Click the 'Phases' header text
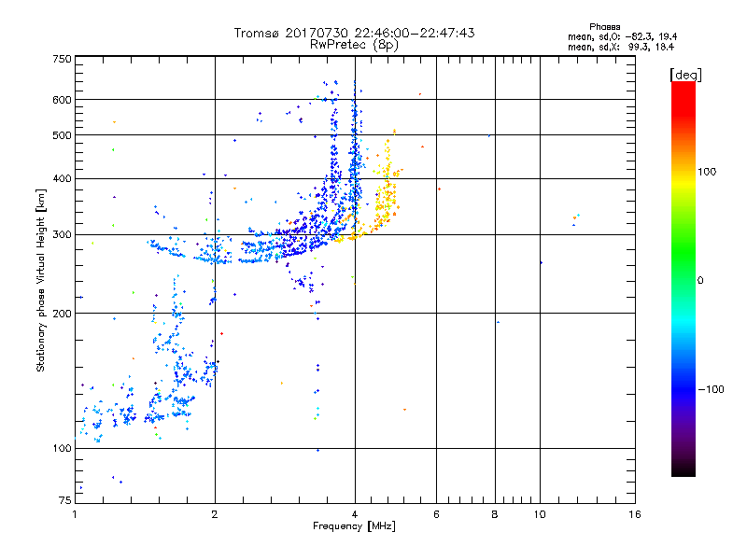Viewport: 747px width, 560px height. (x=604, y=27)
